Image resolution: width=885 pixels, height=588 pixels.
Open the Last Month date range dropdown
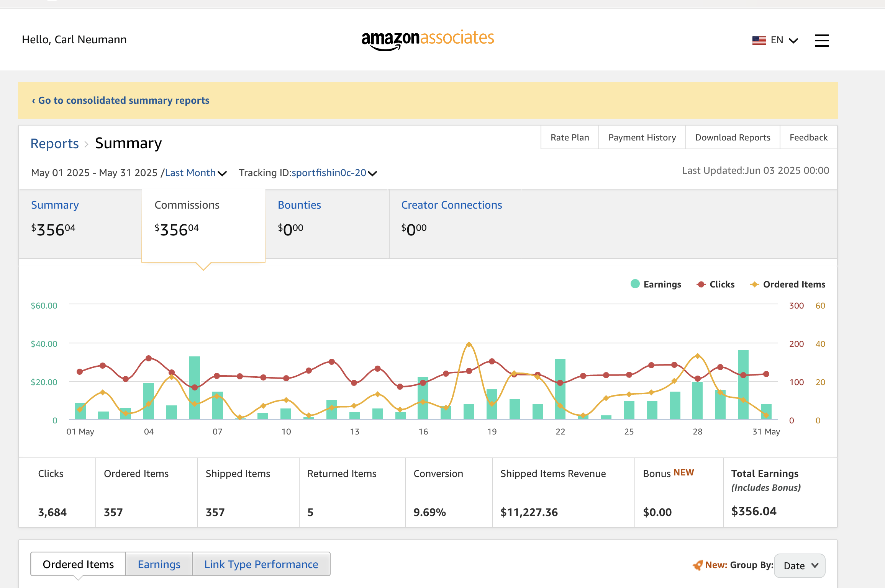[x=196, y=173]
